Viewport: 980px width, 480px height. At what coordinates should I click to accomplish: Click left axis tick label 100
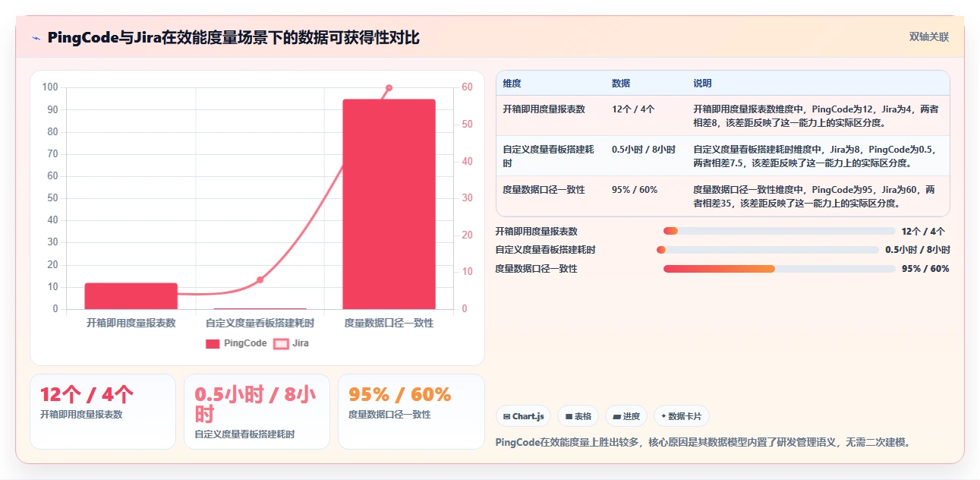[50, 87]
